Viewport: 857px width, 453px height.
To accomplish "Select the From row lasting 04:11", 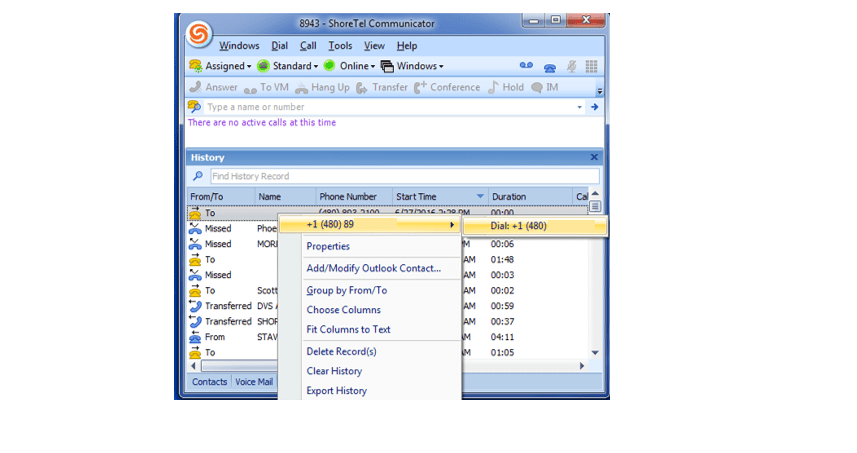I will 388,337.
